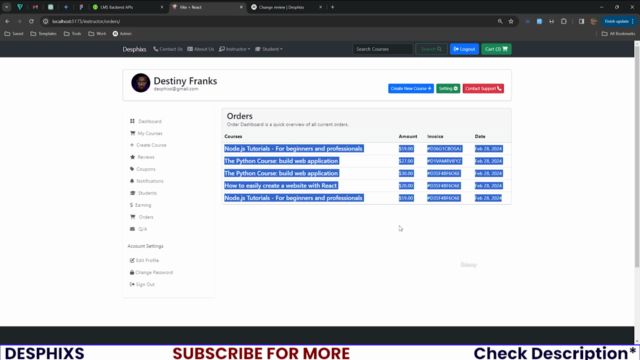Open the All Bookmarks folder
This screenshot has height=360, width=640.
618,33
